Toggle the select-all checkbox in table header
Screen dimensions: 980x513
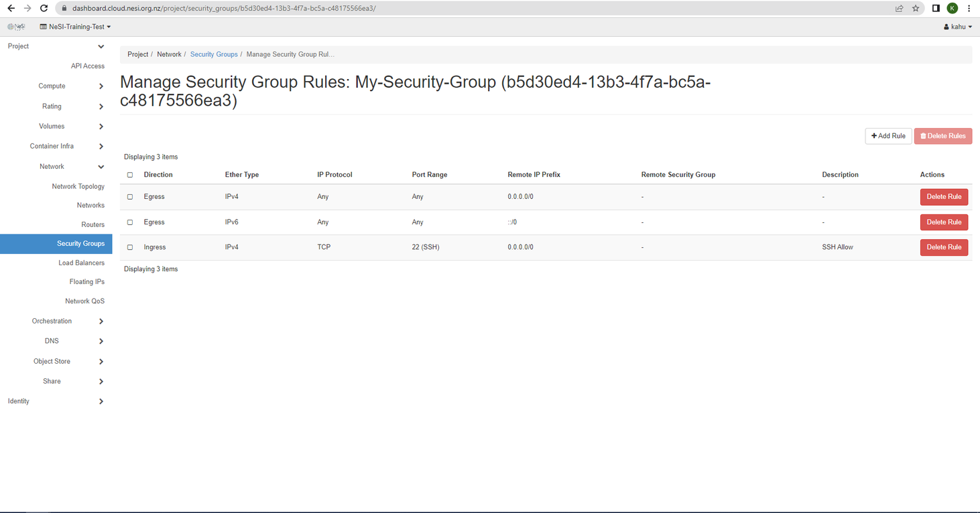pyautogui.click(x=130, y=175)
